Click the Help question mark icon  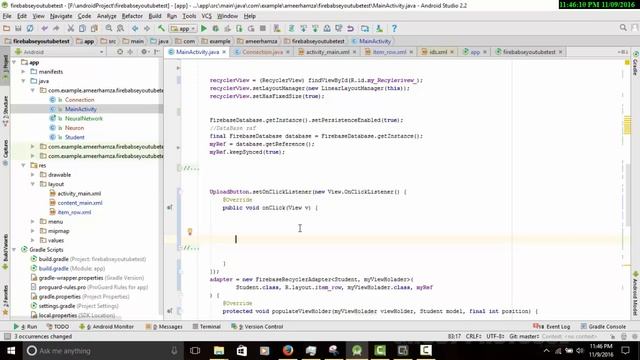(394, 29)
